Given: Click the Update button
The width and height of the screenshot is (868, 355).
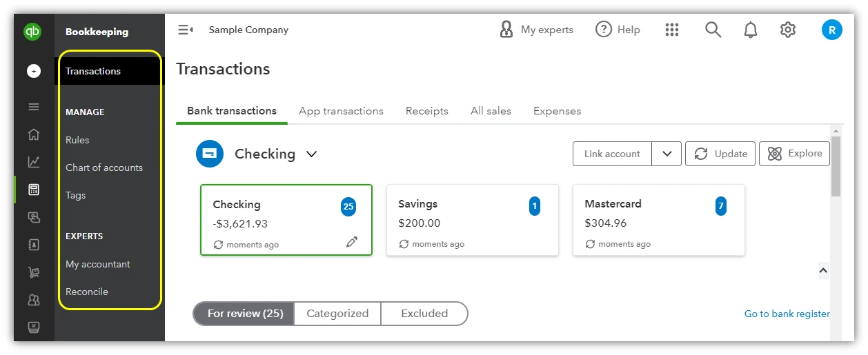Looking at the screenshot, I should (x=720, y=154).
